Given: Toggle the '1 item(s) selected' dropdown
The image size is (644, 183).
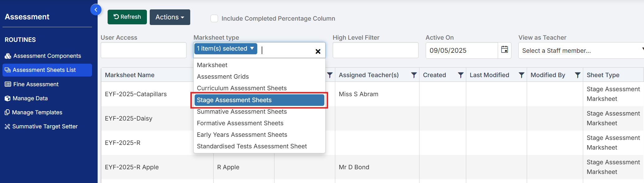Looking at the screenshot, I should pyautogui.click(x=225, y=49).
